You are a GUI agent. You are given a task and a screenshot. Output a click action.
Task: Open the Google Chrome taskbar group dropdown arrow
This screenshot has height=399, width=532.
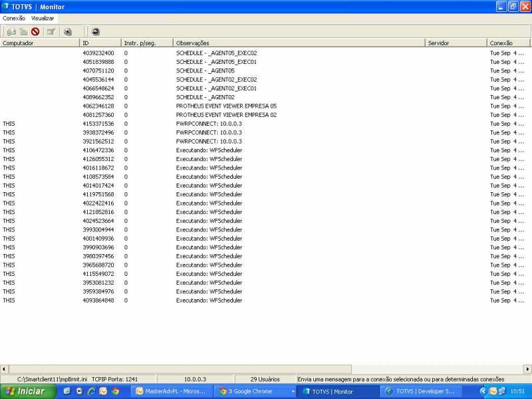pos(293,392)
